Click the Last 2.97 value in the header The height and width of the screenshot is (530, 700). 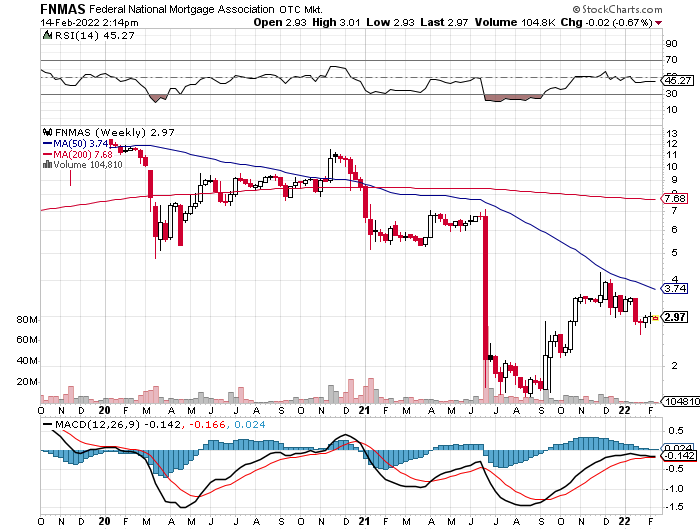(x=444, y=22)
